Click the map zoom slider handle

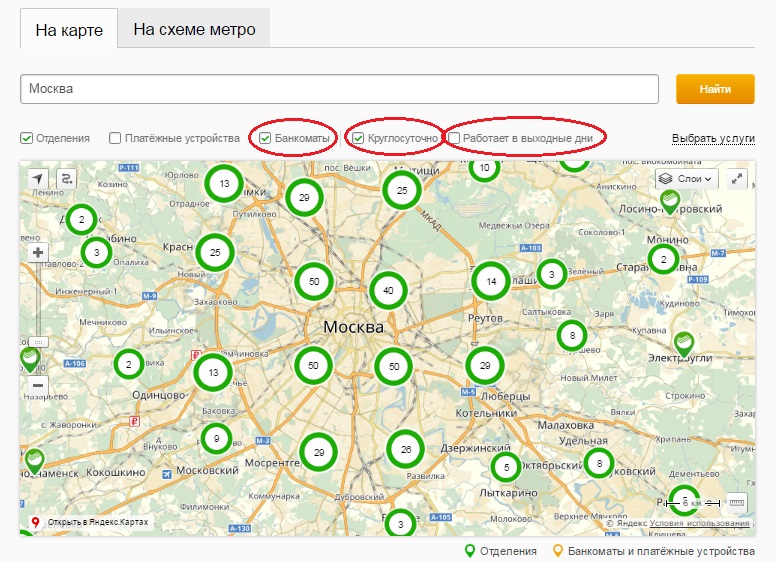click(x=38, y=342)
